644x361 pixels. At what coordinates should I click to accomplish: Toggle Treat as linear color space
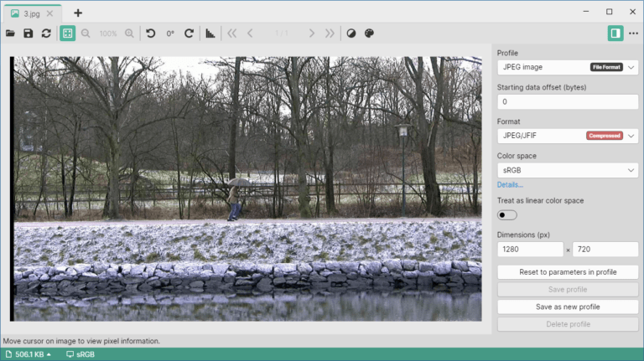pyautogui.click(x=506, y=215)
